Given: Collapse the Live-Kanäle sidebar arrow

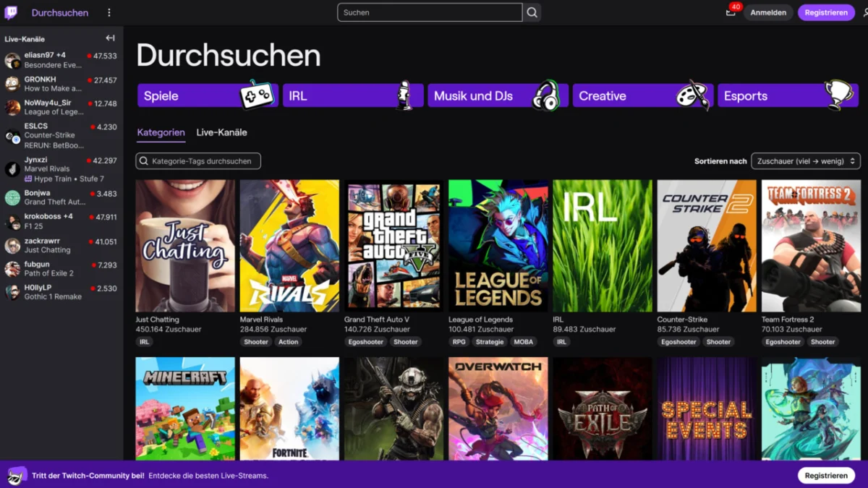Looking at the screenshot, I should 111,38.
